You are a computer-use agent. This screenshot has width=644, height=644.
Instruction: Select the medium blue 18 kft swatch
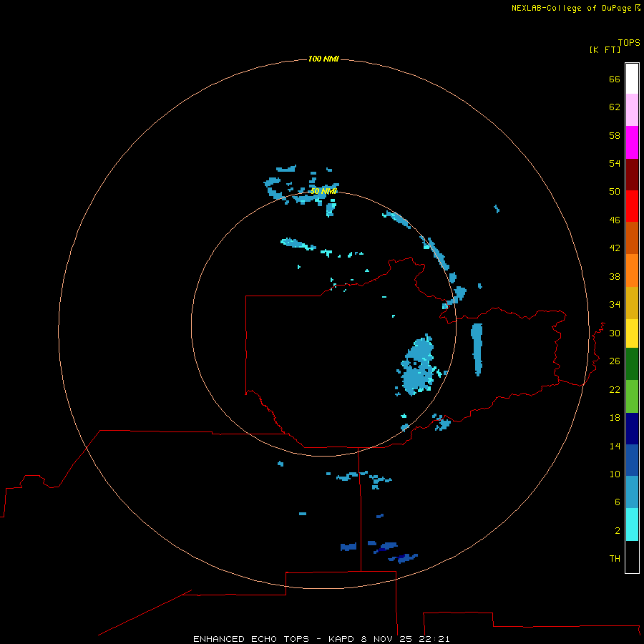(632, 460)
